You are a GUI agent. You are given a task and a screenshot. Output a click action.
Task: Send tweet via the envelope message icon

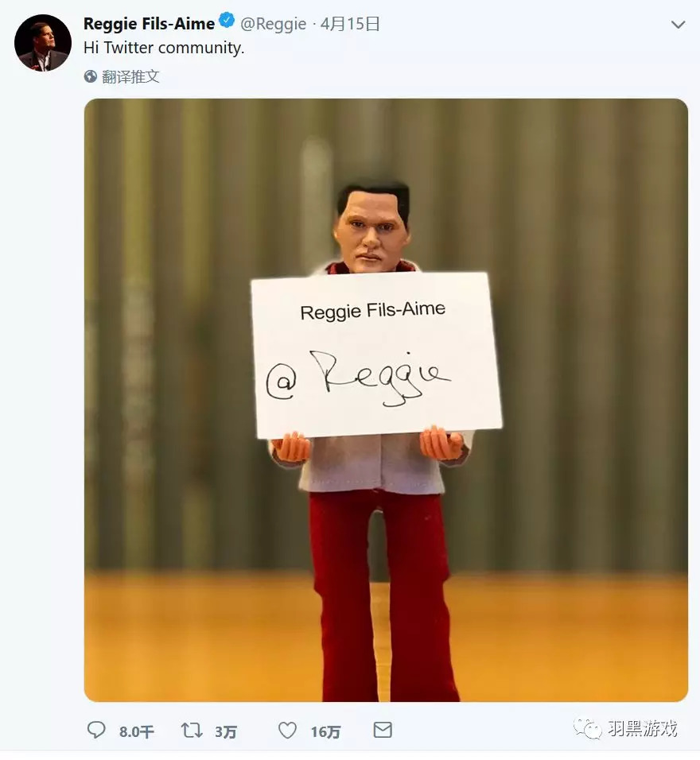(x=383, y=730)
